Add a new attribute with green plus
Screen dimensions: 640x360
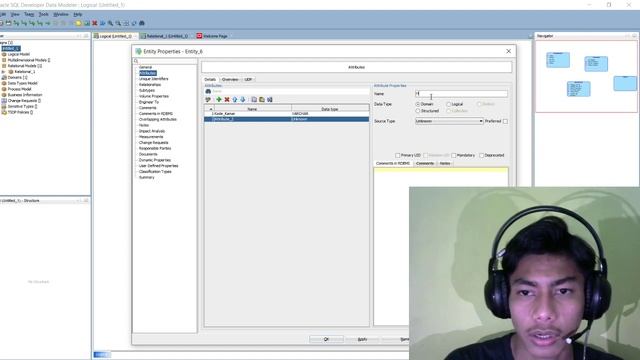click(x=219, y=100)
